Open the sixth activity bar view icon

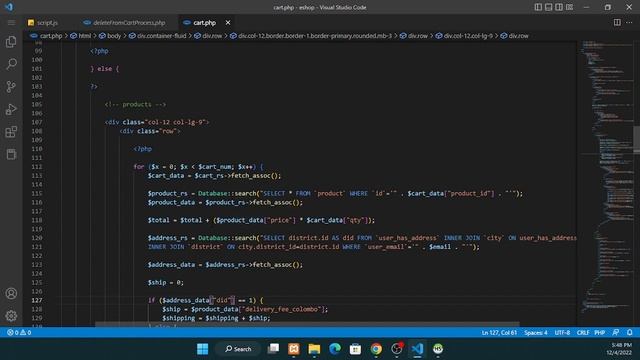[x=11, y=154]
